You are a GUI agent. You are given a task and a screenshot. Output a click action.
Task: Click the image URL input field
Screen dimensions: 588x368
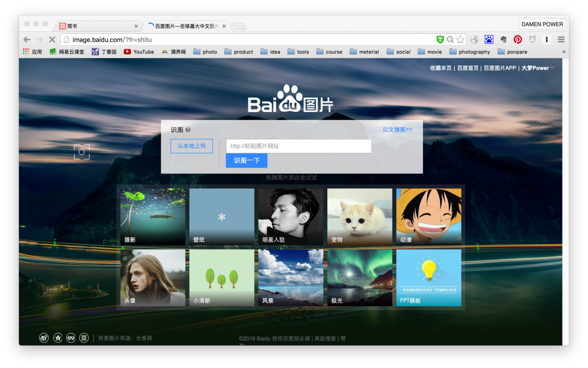[299, 146]
